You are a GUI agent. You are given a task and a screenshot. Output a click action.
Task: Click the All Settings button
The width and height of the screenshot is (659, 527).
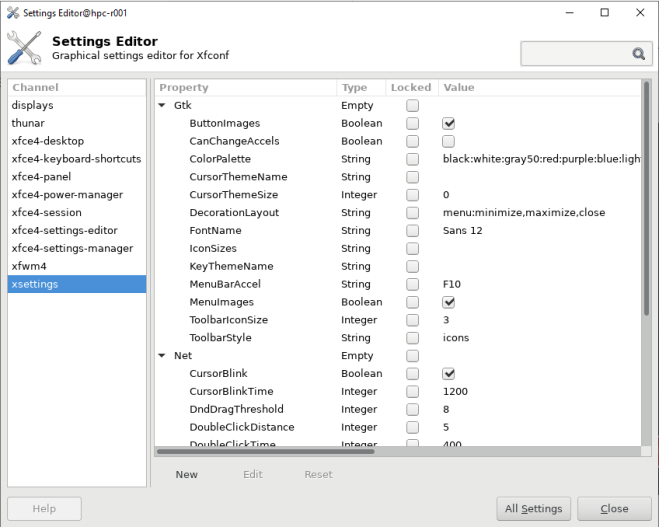click(535, 508)
